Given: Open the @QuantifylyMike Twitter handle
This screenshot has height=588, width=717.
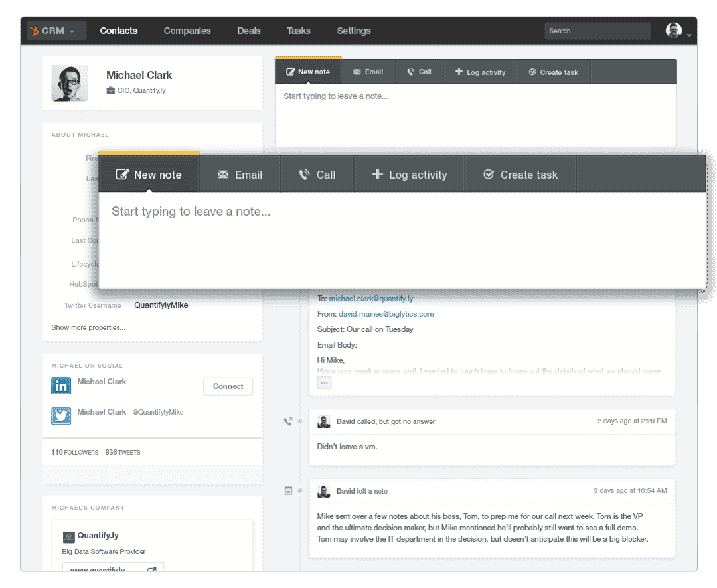Looking at the screenshot, I should (x=158, y=412).
